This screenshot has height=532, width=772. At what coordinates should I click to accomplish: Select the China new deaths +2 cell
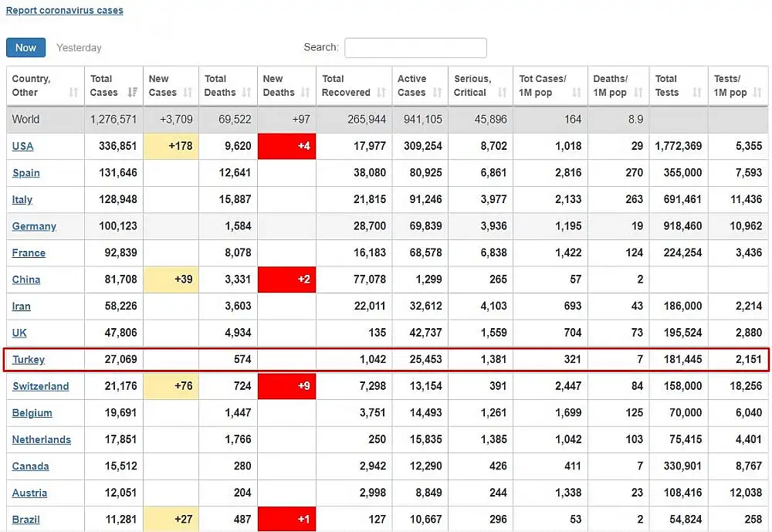(x=286, y=280)
